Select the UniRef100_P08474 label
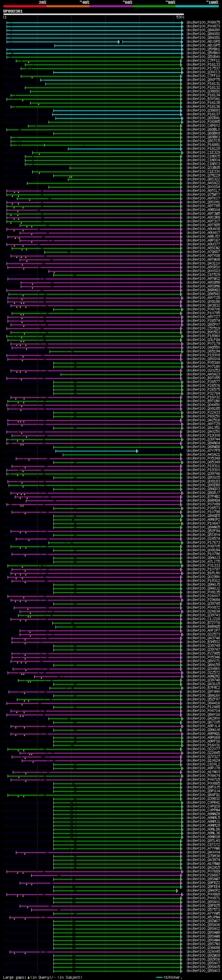This screenshot has height=980, width=222. 203,776
